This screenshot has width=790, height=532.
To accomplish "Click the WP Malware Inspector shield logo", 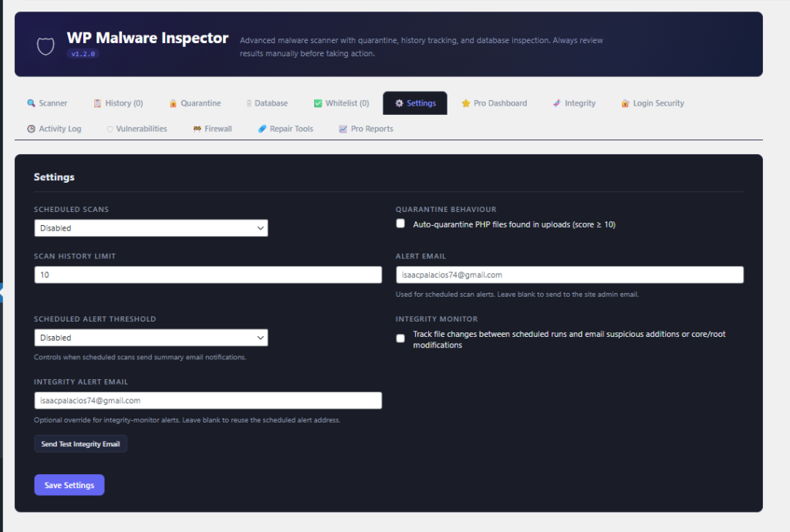I will point(45,44).
